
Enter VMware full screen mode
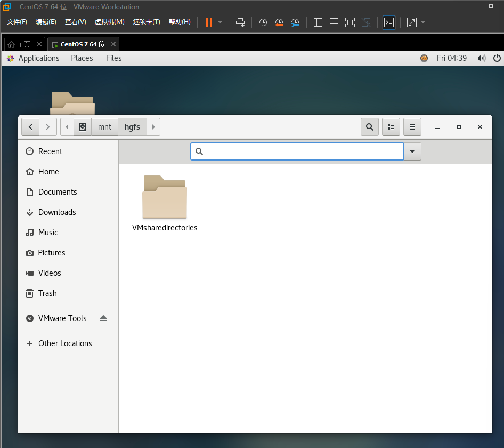(349, 22)
